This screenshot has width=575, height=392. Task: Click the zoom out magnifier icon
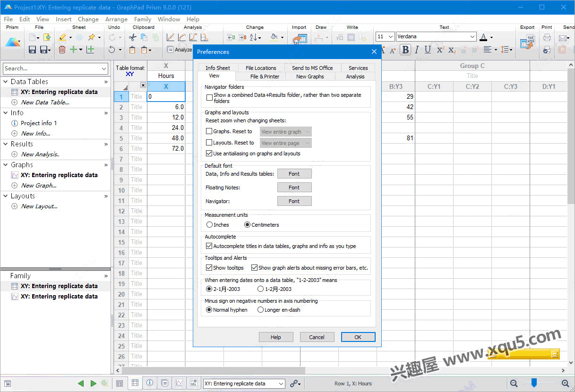point(514,383)
